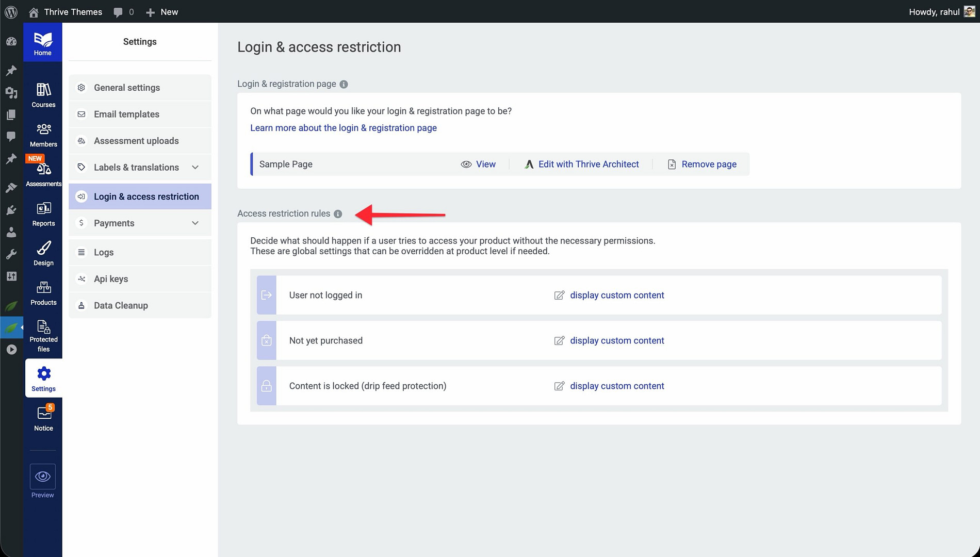The image size is (980, 557).
Task: Open the Api keys settings
Action: (x=111, y=279)
